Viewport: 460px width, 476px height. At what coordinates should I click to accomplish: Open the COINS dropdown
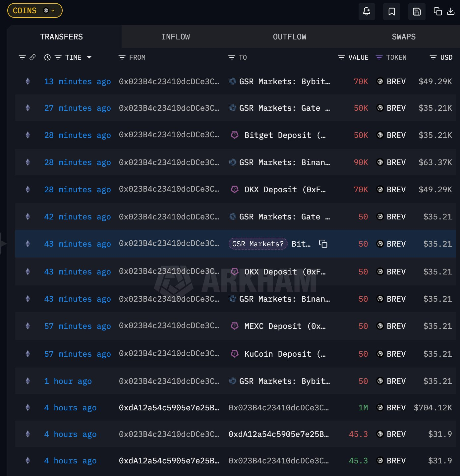pos(35,11)
